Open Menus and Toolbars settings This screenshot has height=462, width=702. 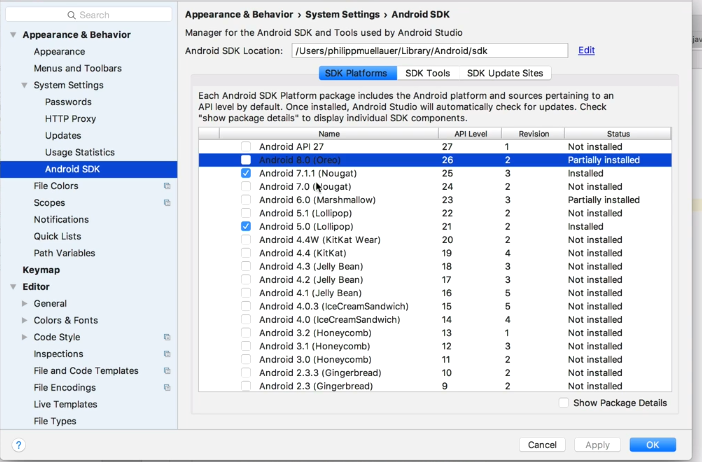[x=77, y=68]
